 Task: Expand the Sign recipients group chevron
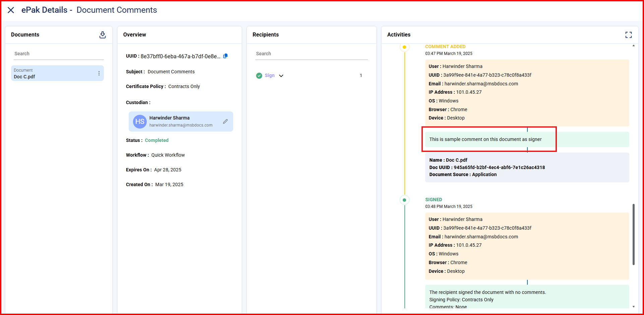(x=281, y=76)
